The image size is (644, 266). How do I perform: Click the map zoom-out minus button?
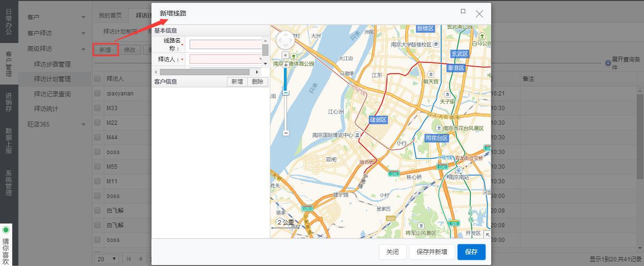tap(285, 133)
